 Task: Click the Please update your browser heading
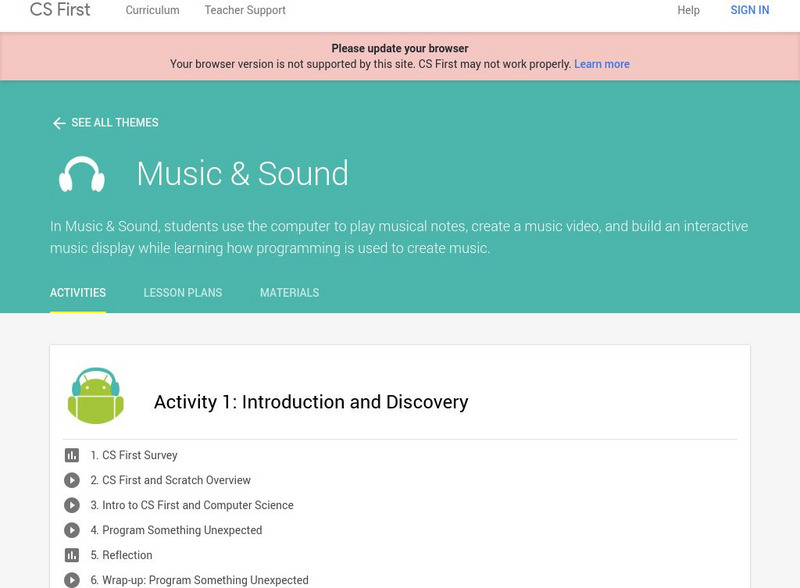pyautogui.click(x=400, y=48)
